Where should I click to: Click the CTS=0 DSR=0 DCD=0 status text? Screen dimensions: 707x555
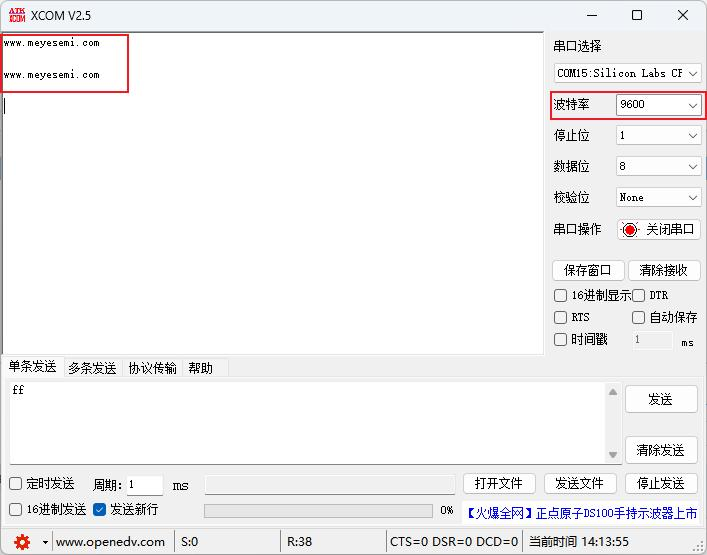454,542
